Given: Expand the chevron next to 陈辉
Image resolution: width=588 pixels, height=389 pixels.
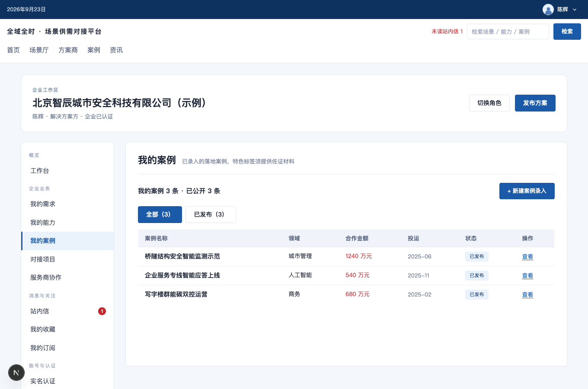Looking at the screenshot, I should coord(575,10).
